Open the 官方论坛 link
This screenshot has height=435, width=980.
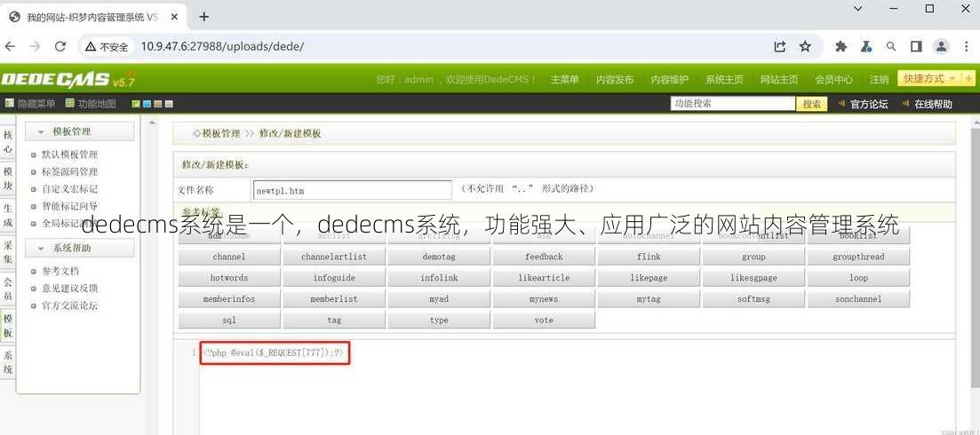pos(869,104)
